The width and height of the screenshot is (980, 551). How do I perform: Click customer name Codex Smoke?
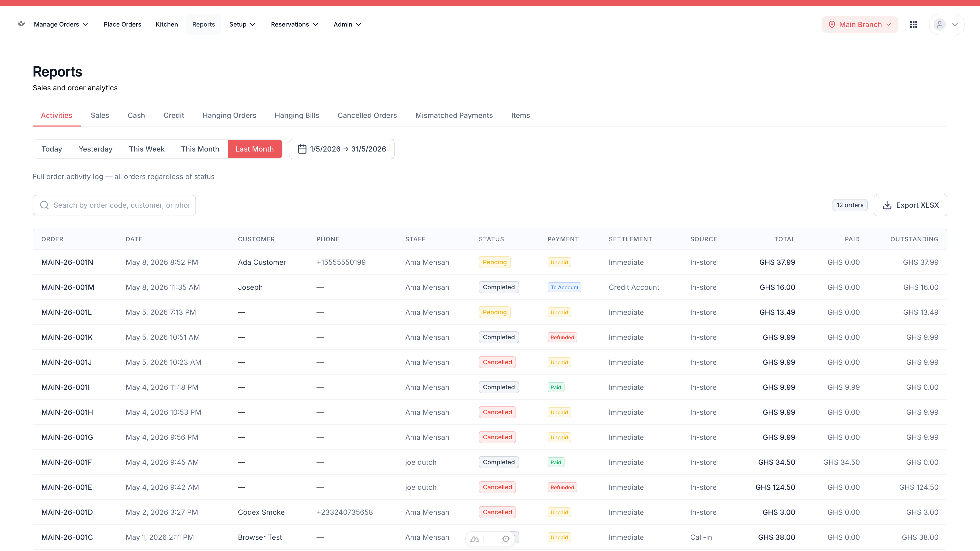[x=261, y=512]
